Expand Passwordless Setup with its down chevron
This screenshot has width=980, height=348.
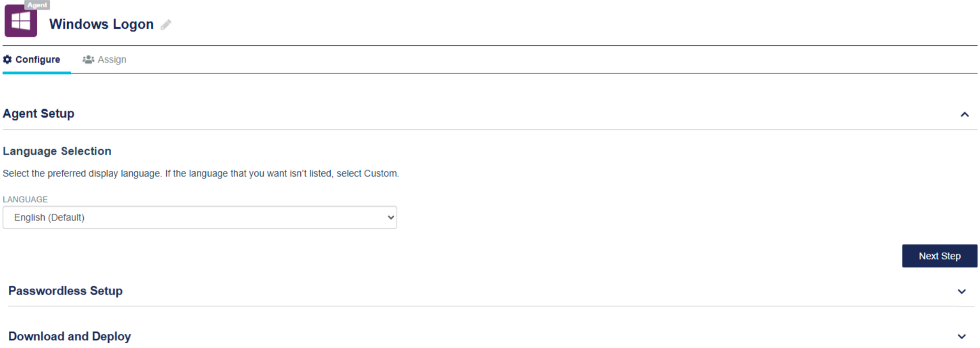pyautogui.click(x=961, y=291)
